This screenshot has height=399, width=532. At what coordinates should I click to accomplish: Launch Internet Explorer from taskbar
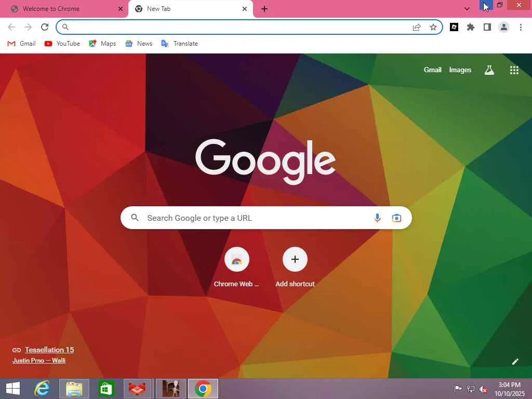pos(42,389)
